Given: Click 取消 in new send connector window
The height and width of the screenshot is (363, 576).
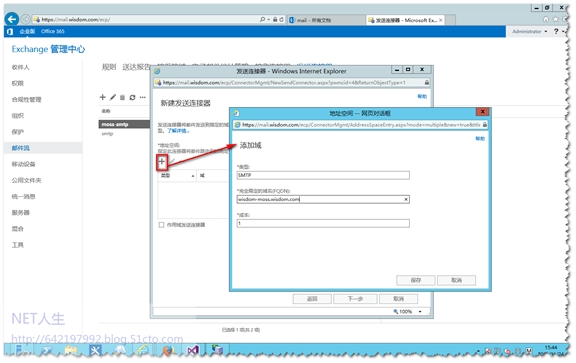Looking at the screenshot, I should pos(399,299).
